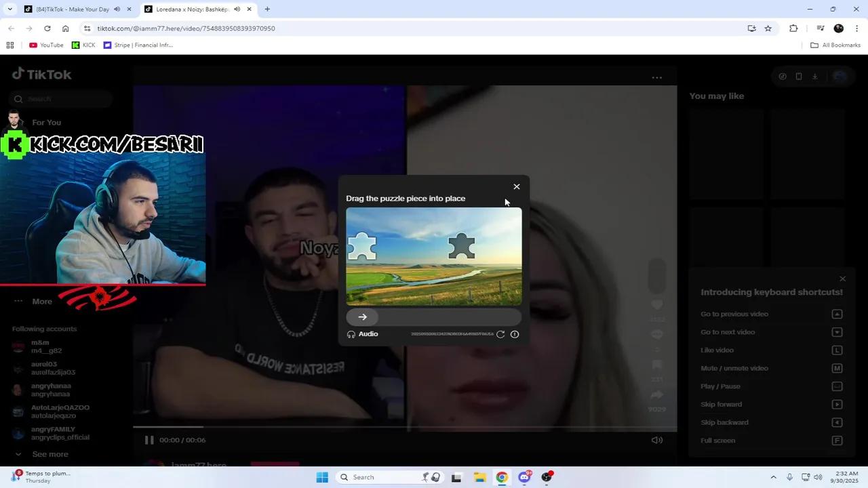Click the video progress bar
This screenshot has width=868, height=488.
tap(405, 427)
